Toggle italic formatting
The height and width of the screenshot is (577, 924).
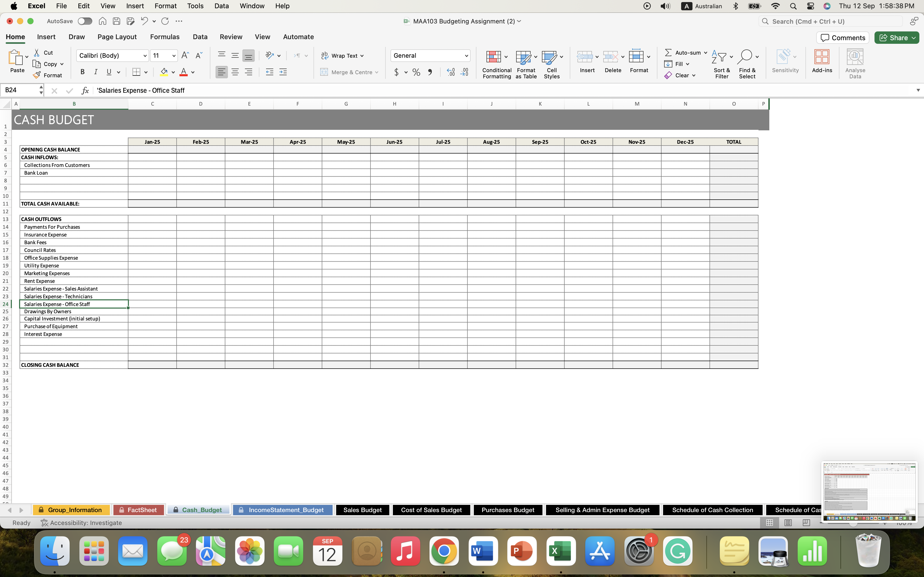click(95, 72)
